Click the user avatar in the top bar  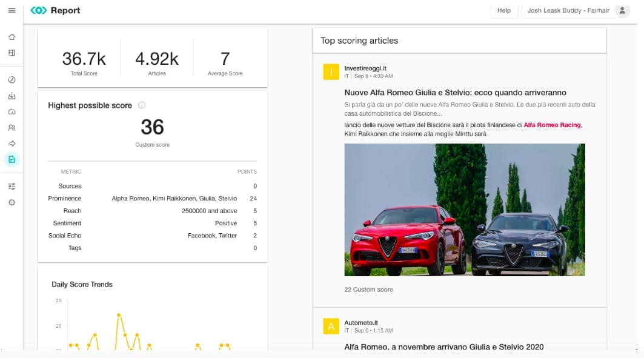622,10
